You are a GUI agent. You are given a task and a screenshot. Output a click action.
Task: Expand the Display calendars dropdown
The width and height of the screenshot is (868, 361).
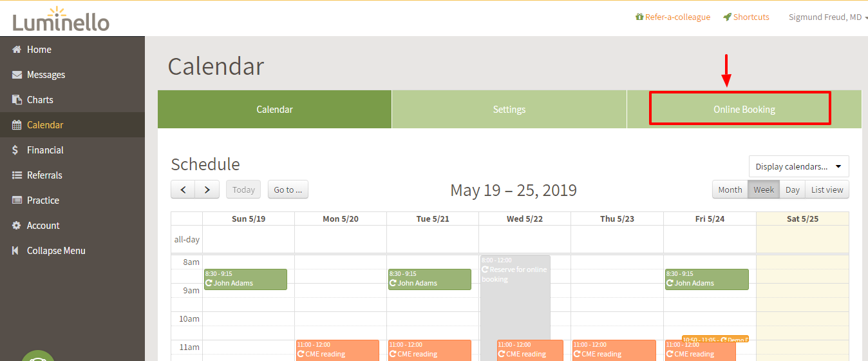point(798,166)
